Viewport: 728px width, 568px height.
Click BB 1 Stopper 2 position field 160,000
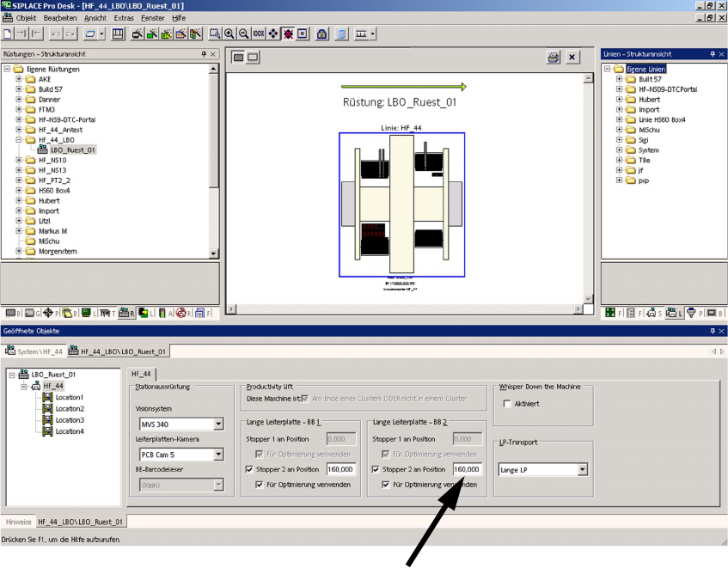click(341, 469)
